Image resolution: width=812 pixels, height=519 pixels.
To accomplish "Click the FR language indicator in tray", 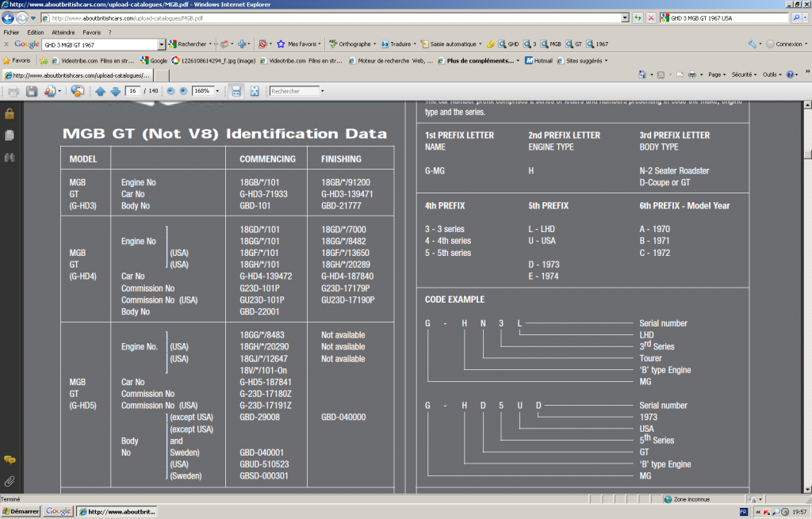I will 744,512.
